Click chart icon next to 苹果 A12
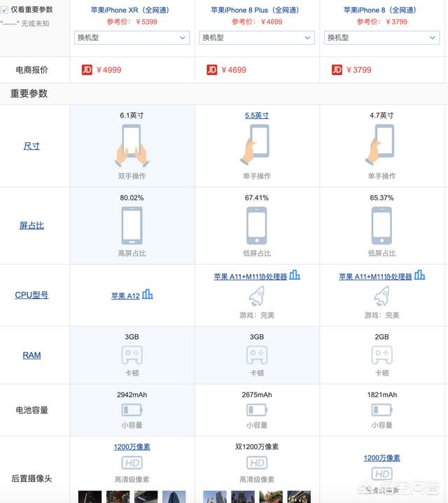The image size is (448, 503). tap(148, 294)
